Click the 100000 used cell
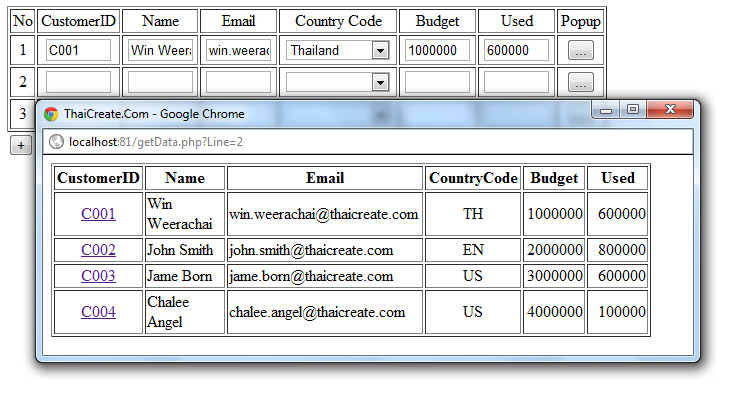Screen dimensions: 735x408 [x=618, y=312]
